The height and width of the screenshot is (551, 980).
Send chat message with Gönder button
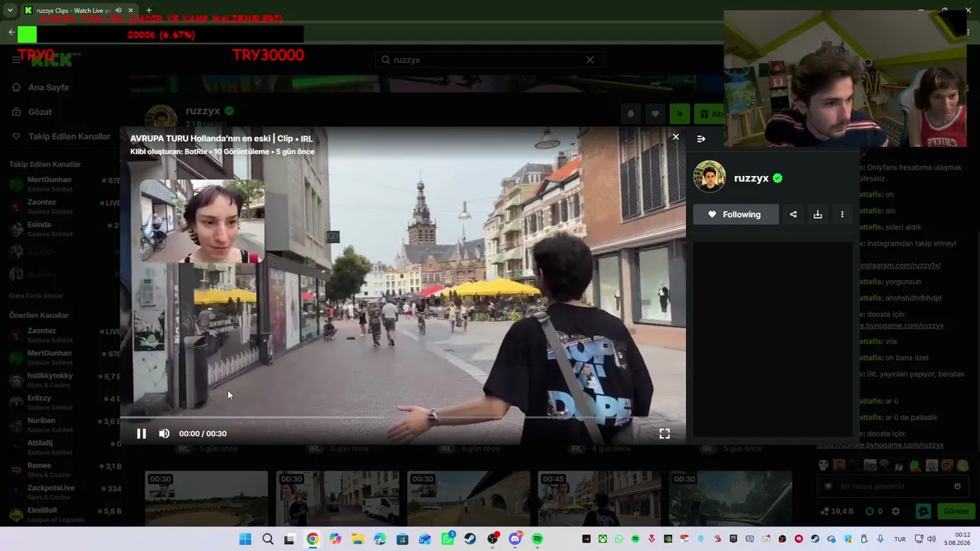(956, 511)
